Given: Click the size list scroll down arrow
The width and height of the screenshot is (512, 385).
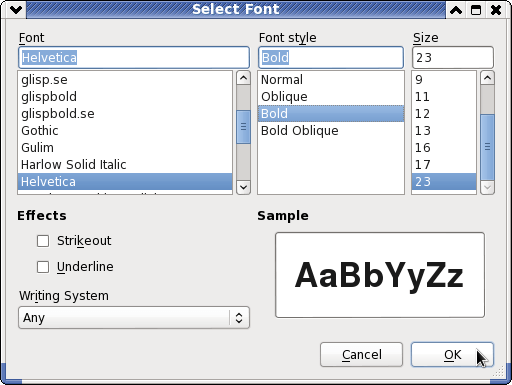Looking at the screenshot, I should tap(487, 187).
